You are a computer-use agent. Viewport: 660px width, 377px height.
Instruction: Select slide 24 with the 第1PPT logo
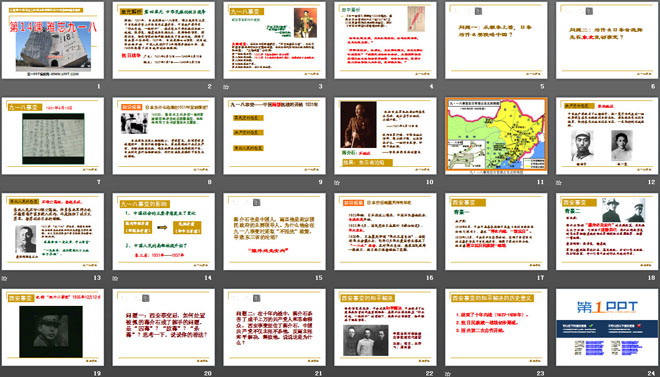(x=607, y=327)
